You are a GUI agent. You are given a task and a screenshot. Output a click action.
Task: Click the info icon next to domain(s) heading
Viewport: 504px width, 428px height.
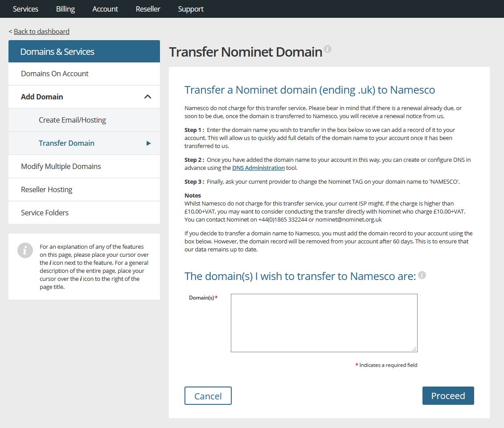tap(422, 275)
